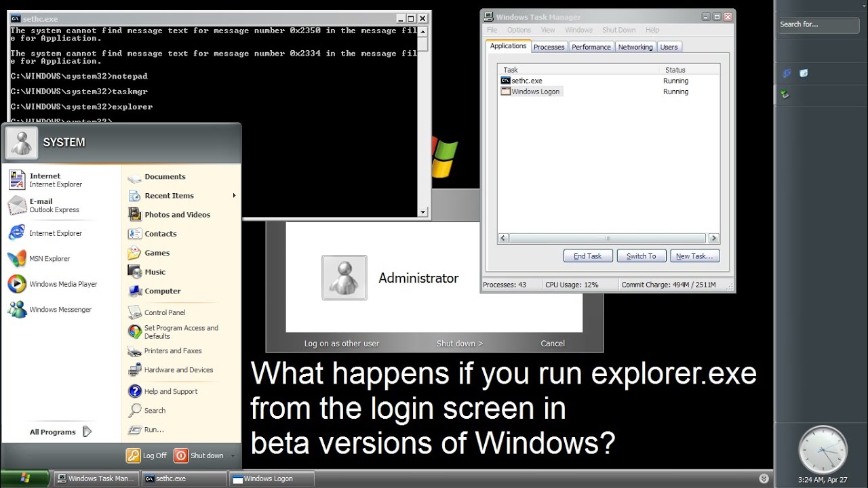Image resolution: width=868 pixels, height=488 pixels.
Task: Open View menu in Task Manager
Action: pyautogui.click(x=548, y=30)
